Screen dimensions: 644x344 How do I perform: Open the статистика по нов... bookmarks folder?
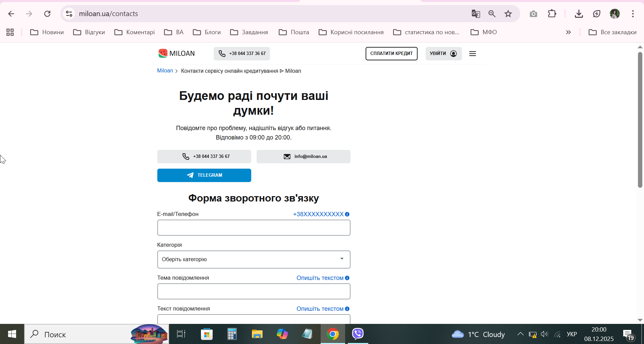(x=426, y=32)
